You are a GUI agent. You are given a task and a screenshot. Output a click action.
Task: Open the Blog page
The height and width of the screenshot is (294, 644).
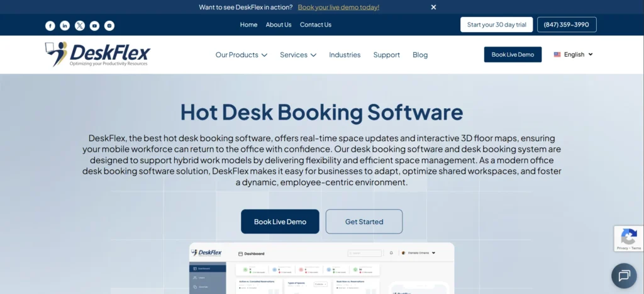[x=420, y=55]
